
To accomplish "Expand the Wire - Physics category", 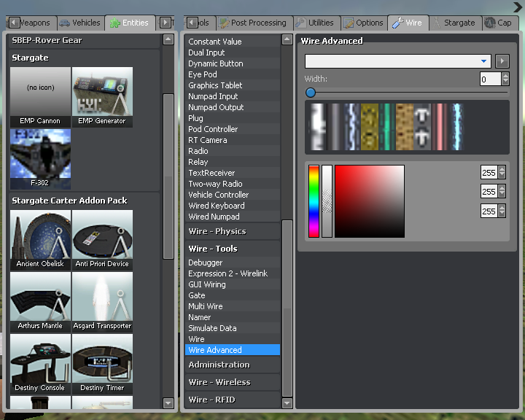I will click(217, 231).
